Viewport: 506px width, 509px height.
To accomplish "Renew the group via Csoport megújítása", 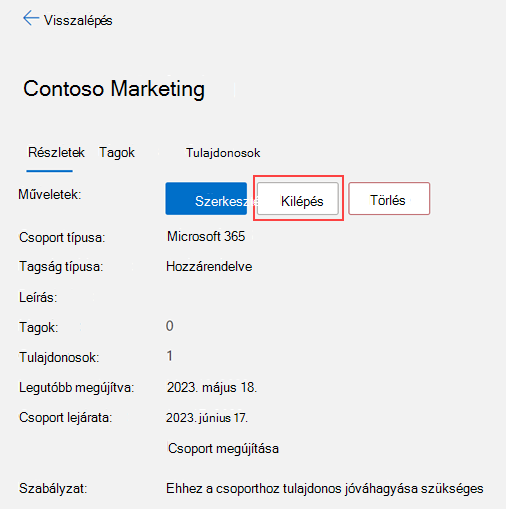I will pos(223,448).
